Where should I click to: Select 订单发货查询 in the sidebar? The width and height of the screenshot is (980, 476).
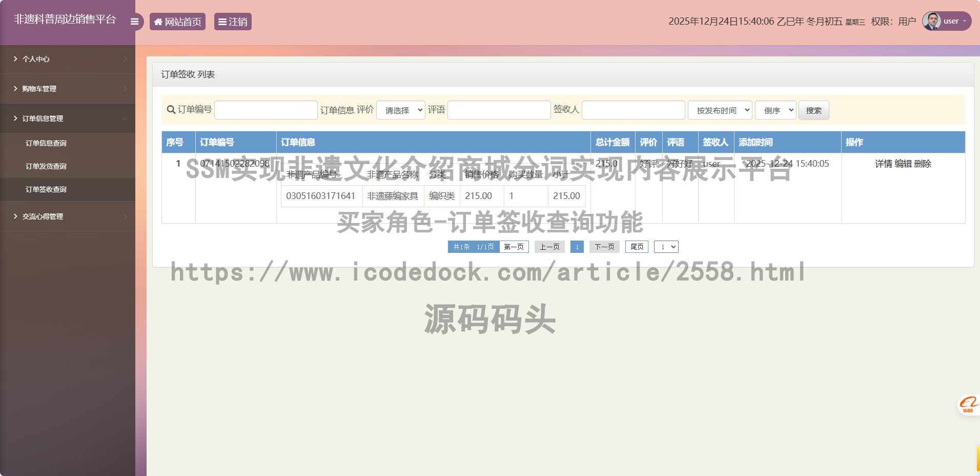pos(47,166)
